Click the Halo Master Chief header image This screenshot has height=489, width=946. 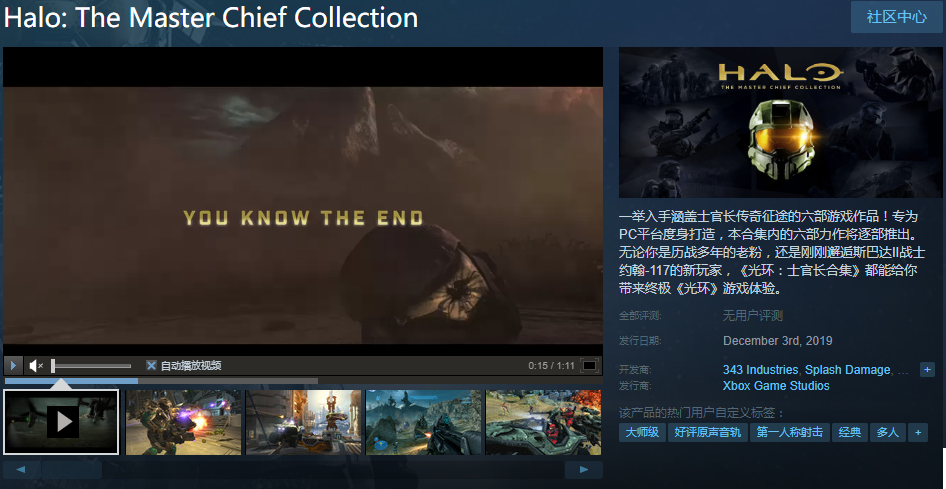[x=781, y=122]
